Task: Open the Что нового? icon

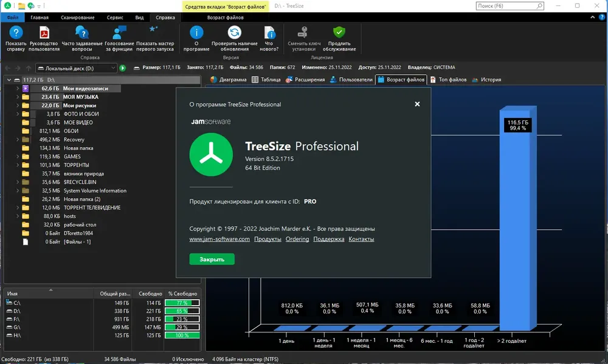Action: point(269,33)
